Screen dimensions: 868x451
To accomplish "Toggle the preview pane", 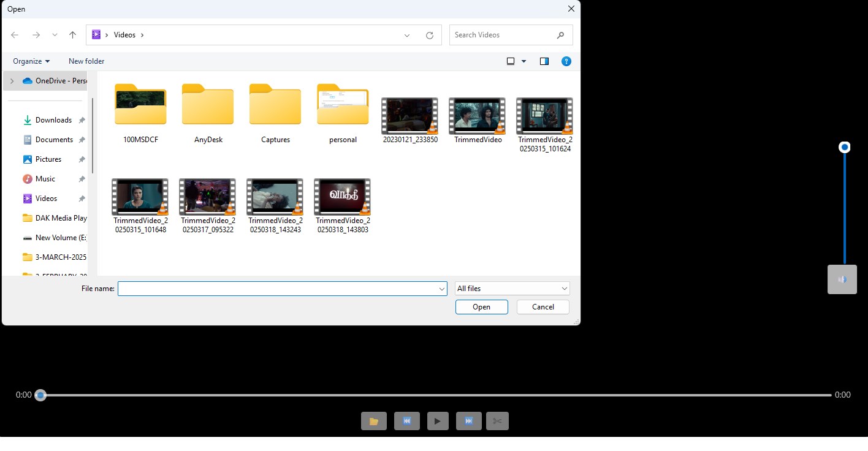I will pyautogui.click(x=544, y=61).
